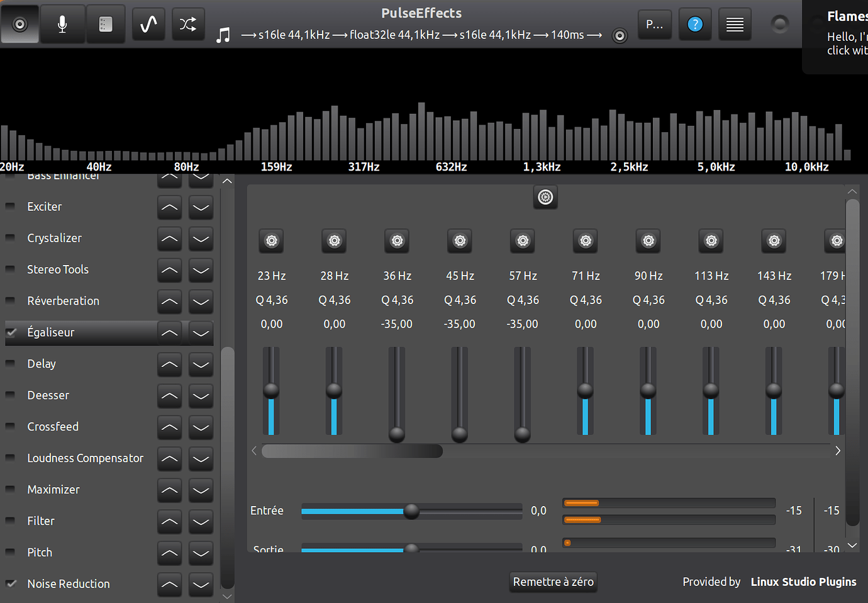Select Loudness Compensator in the list
The image size is (868, 603).
pyautogui.click(x=86, y=458)
